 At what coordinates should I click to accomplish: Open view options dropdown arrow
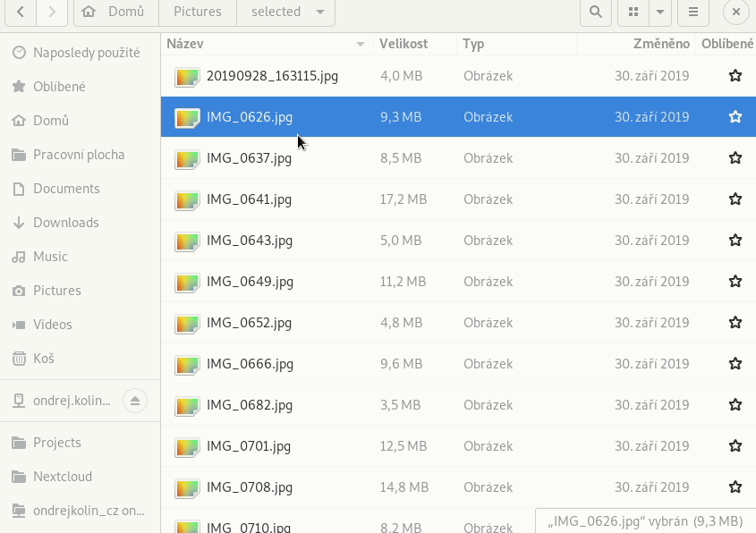point(660,12)
